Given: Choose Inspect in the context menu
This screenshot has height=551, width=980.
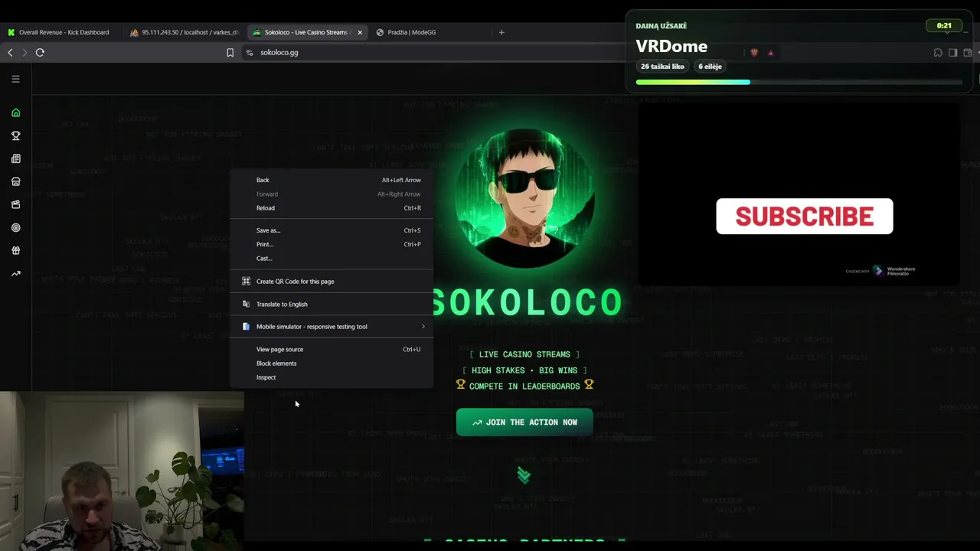Looking at the screenshot, I should 332,377.
